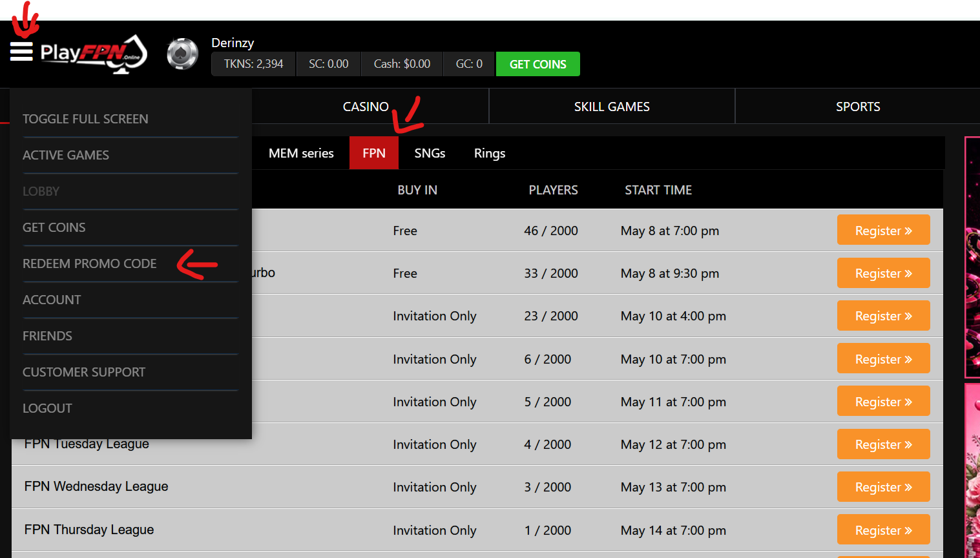
Task: Choose TOGGLE FULL SCREEN from menu
Action: point(85,119)
